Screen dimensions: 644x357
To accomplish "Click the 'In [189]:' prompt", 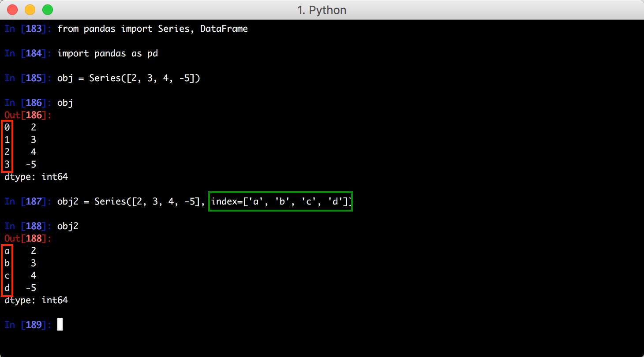I will [28, 325].
